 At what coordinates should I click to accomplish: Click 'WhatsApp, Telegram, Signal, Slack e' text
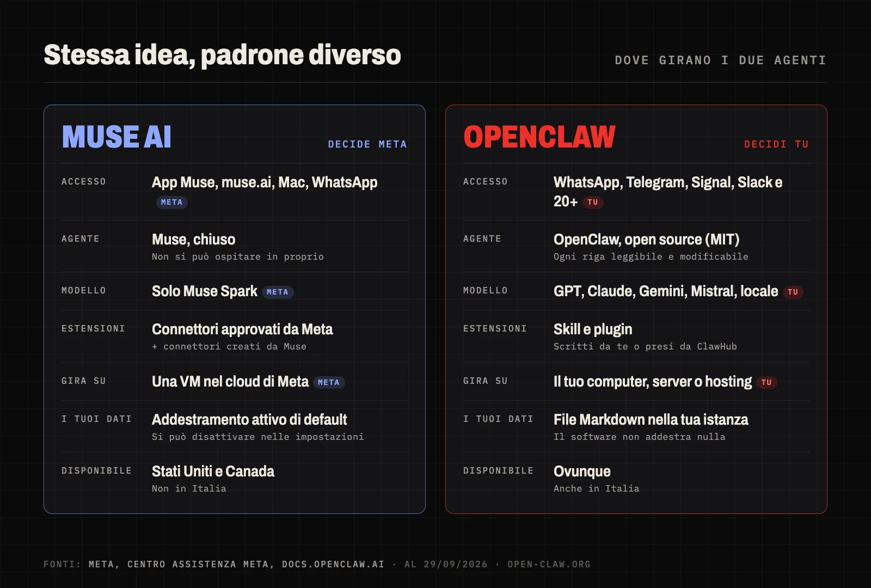668,182
